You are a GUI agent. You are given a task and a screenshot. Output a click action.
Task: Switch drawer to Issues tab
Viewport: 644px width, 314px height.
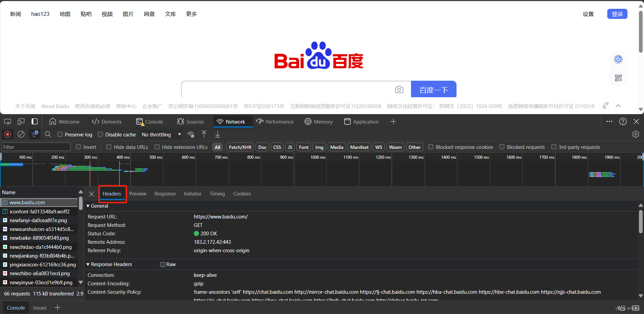click(40, 308)
